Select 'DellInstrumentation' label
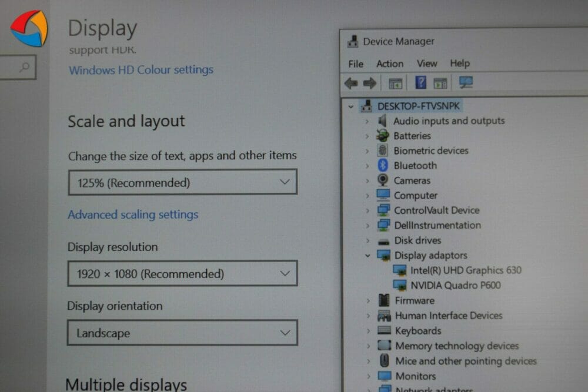Viewport: 588px width, 392px height. click(437, 225)
